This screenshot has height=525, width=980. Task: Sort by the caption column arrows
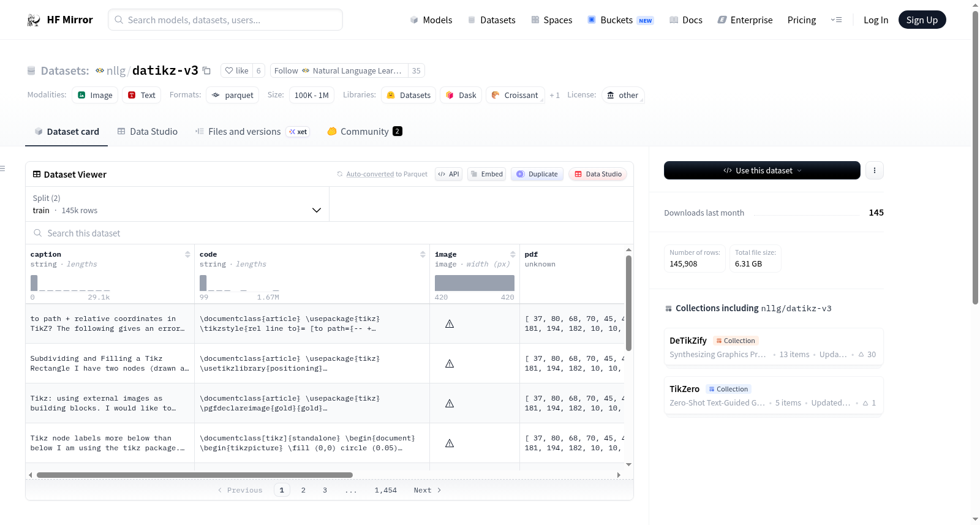pos(187,254)
